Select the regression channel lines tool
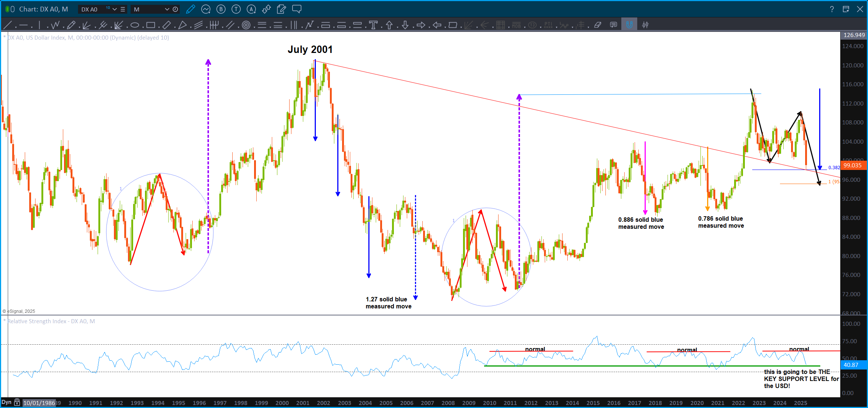This screenshot has height=408, width=868. tap(199, 25)
